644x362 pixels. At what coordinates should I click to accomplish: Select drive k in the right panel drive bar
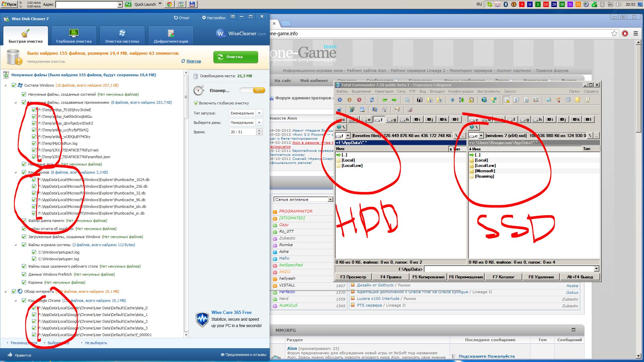[576, 119]
